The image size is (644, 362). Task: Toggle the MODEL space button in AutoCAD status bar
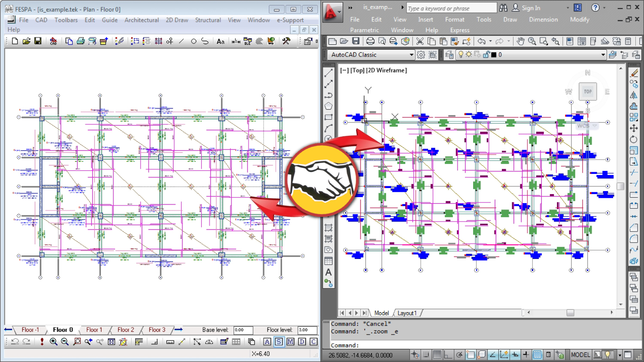click(x=580, y=355)
